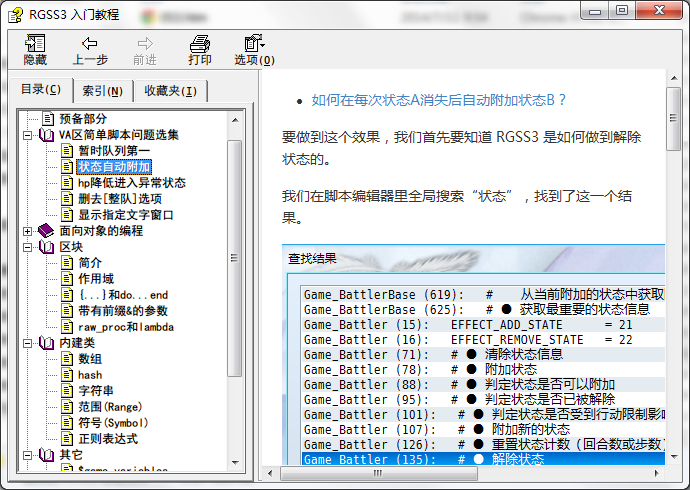The image size is (690, 490).
Task: Click the tree panel vertical scrollbar thumb
Action: 235,258
